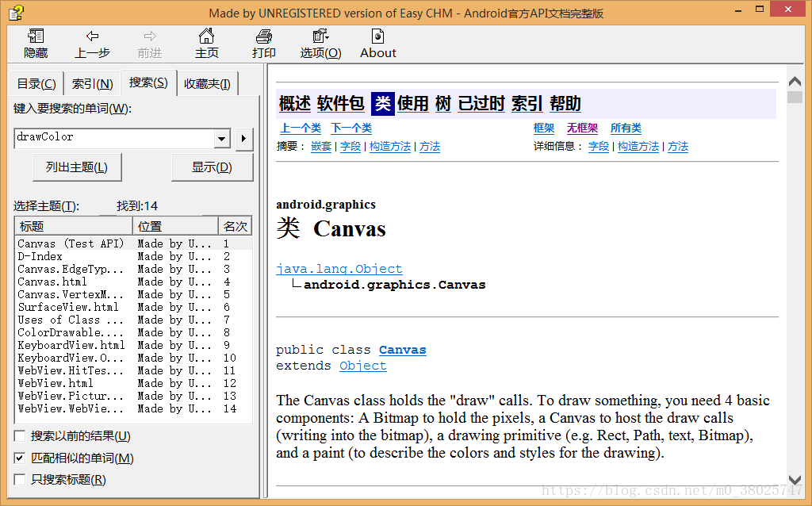
Task: Click the scrollbar down arrow
Action: click(795, 480)
